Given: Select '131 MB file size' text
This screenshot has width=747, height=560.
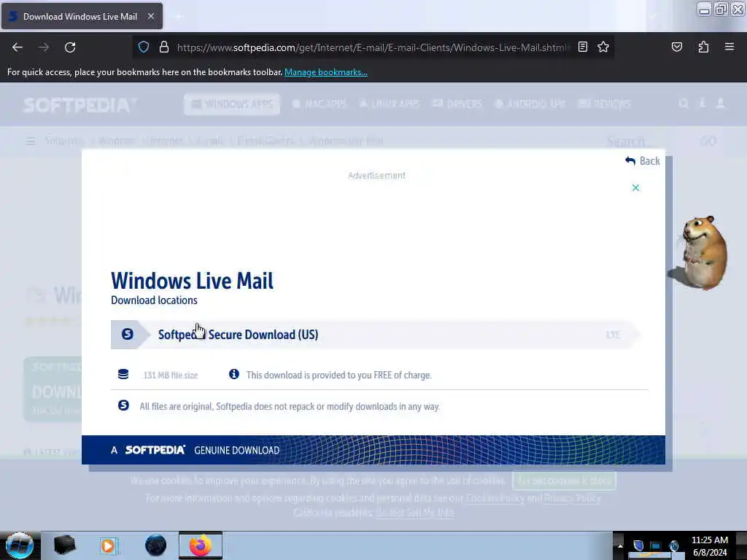Looking at the screenshot, I should coord(171,376).
